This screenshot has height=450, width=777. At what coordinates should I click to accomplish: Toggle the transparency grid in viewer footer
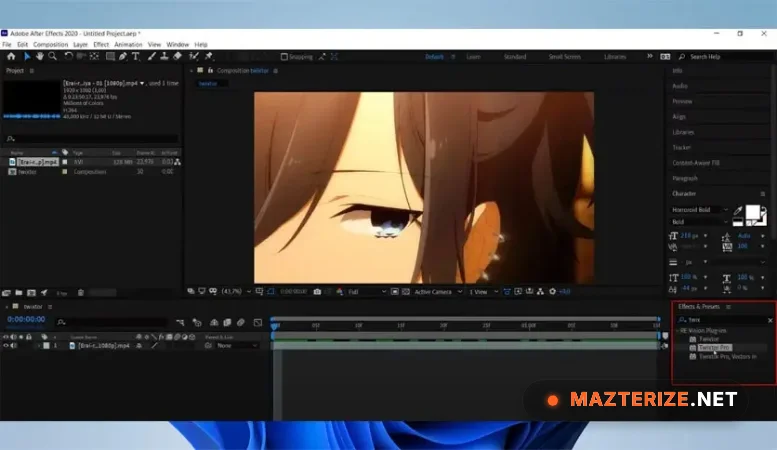[x=406, y=291]
